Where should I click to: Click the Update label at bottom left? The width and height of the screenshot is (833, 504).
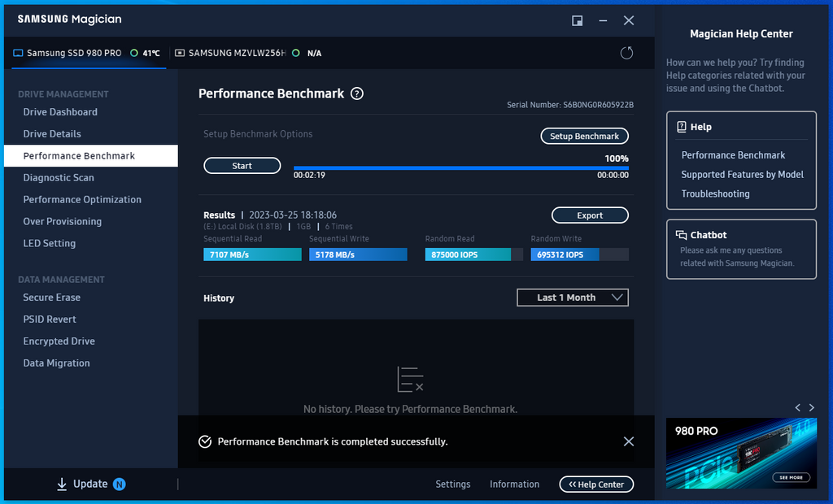90,484
